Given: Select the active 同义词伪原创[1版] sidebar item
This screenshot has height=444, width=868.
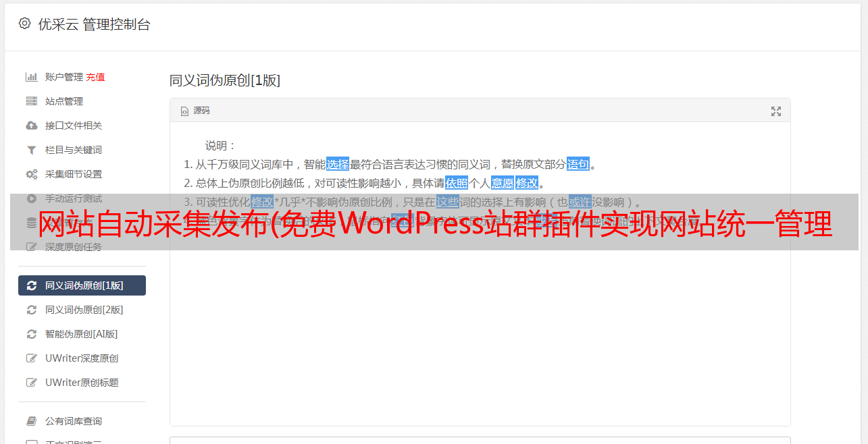Looking at the screenshot, I should click(82, 285).
